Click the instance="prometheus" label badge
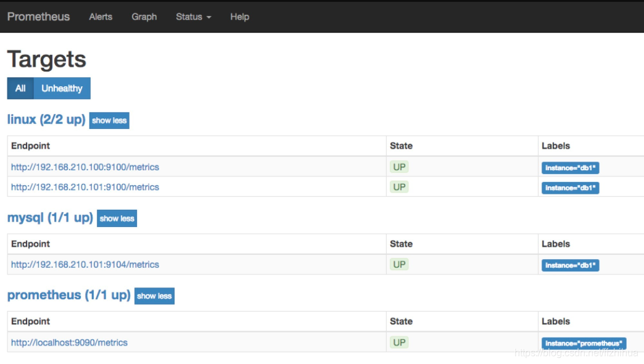Screen dimensions: 644x364 [x=584, y=344]
